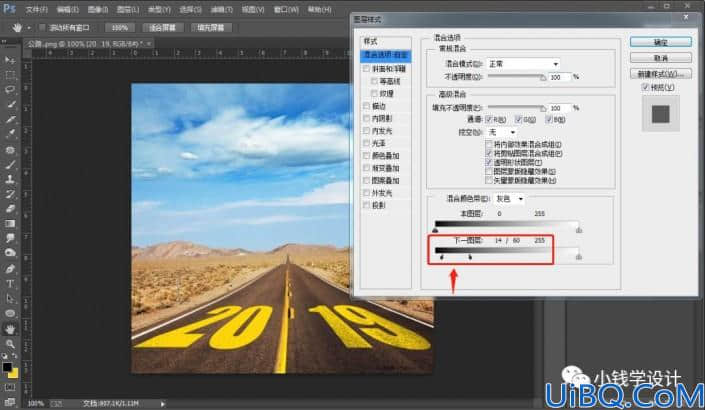Select the Rectangular Marquee tool
This screenshot has height=410, width=705.
tap(10, 75)
